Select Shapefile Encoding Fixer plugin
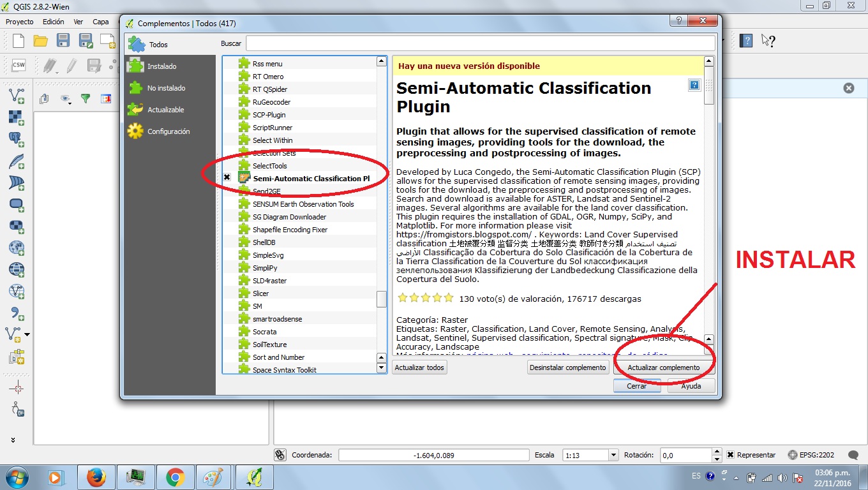The height and width of the screenshot is (490, 868). [x=290, y=230]
